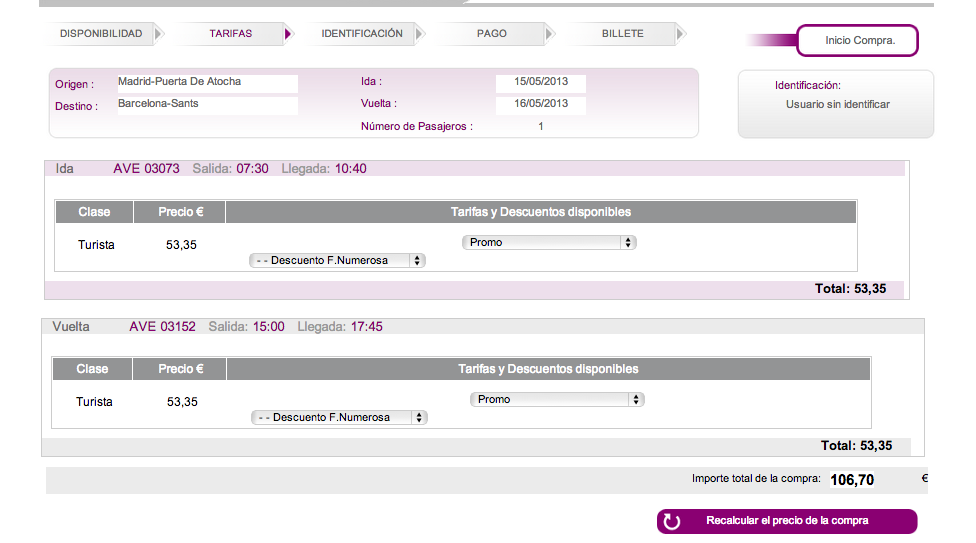The image size is (976, 543).
Task: Go to the Disponibilidad step tab
Action: 101,34
